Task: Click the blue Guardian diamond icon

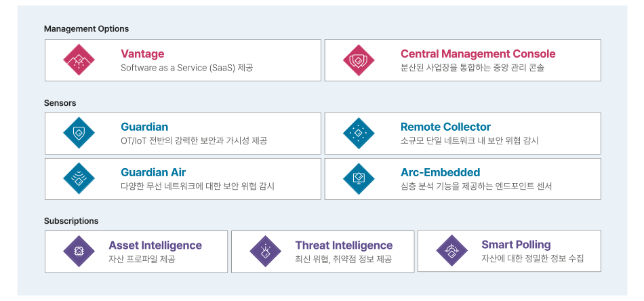Action: pos(79,134)
